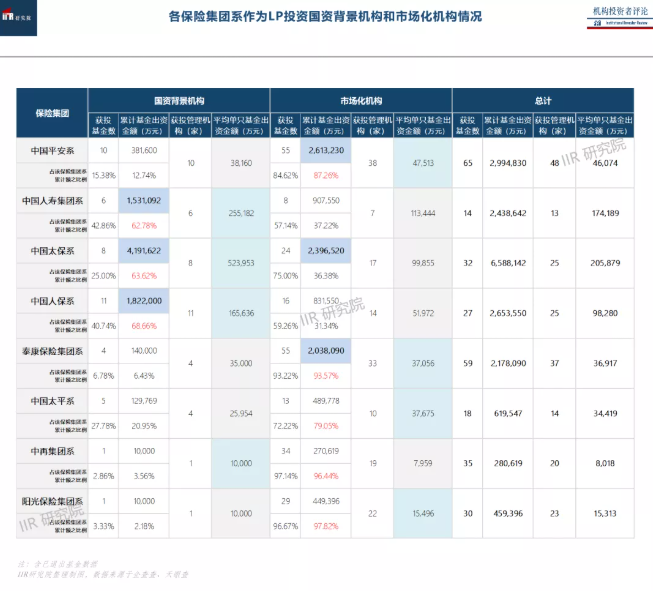Select the 中国太保系 row label
The image size is (653, 591).
(x=52, y=251)
